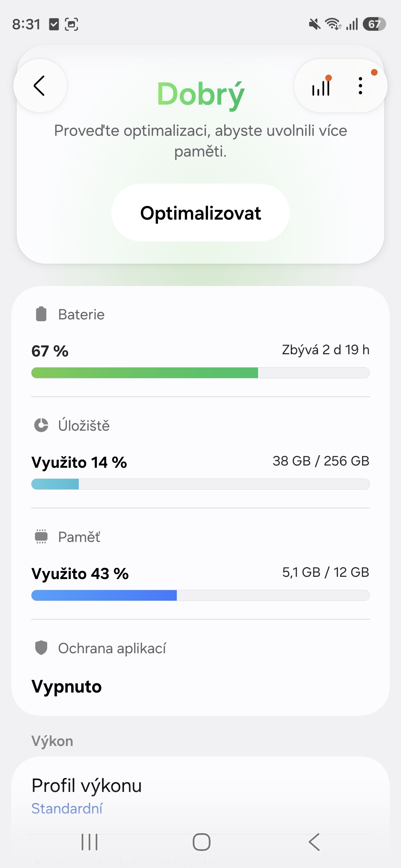This screenshot has width=401, height=868.
Task: Tap the 38 GB / 256 GB storage text
Action: [321, 461]
